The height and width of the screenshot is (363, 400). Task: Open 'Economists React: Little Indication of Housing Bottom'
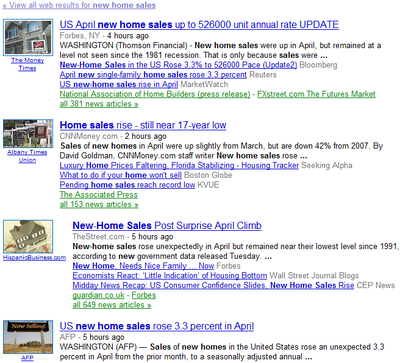[170, 276]
